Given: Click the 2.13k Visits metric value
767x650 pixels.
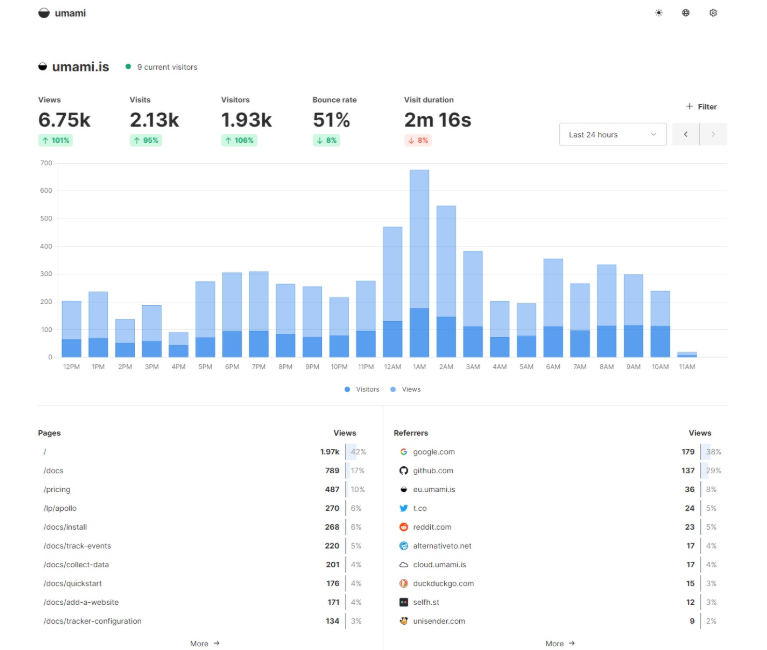Looking at the screenshot, I should (x=154, y=120).
